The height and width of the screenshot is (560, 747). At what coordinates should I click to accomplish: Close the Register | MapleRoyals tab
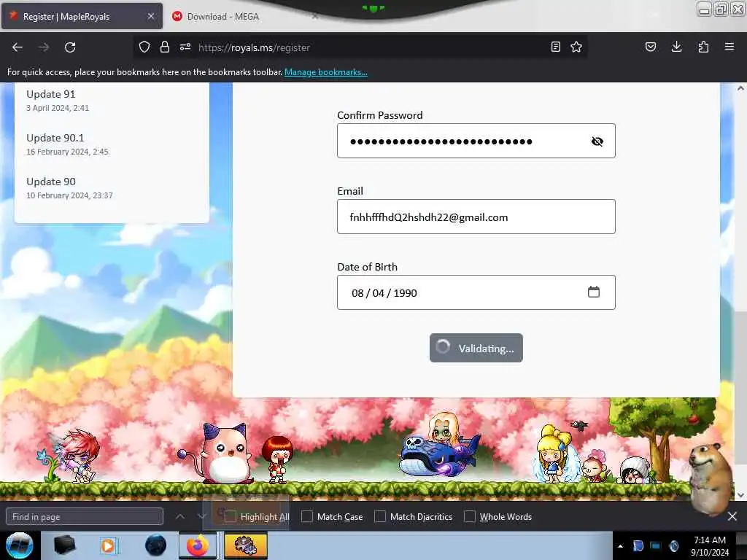click(151, 16)
